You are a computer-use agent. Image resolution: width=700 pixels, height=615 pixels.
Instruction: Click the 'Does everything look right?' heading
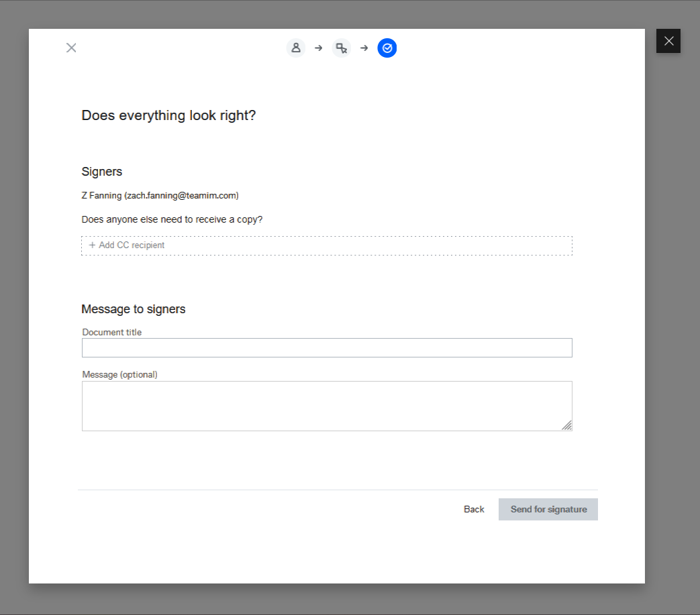168,115
